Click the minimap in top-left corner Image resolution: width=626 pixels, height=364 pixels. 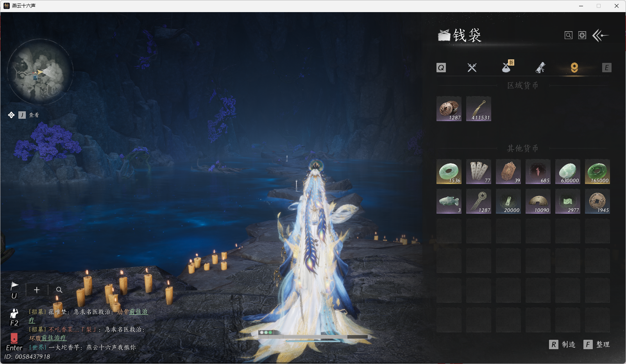[40, 71]
